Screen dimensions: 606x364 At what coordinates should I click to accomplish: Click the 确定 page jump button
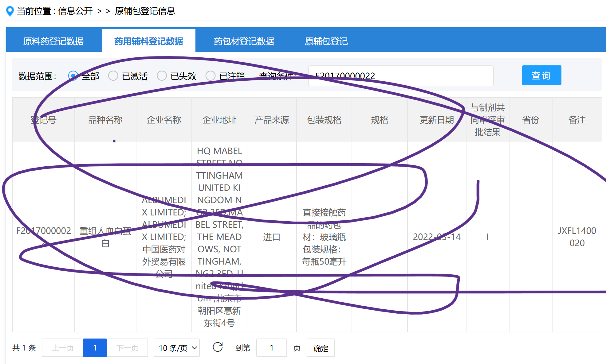click(x=321, y=348)
